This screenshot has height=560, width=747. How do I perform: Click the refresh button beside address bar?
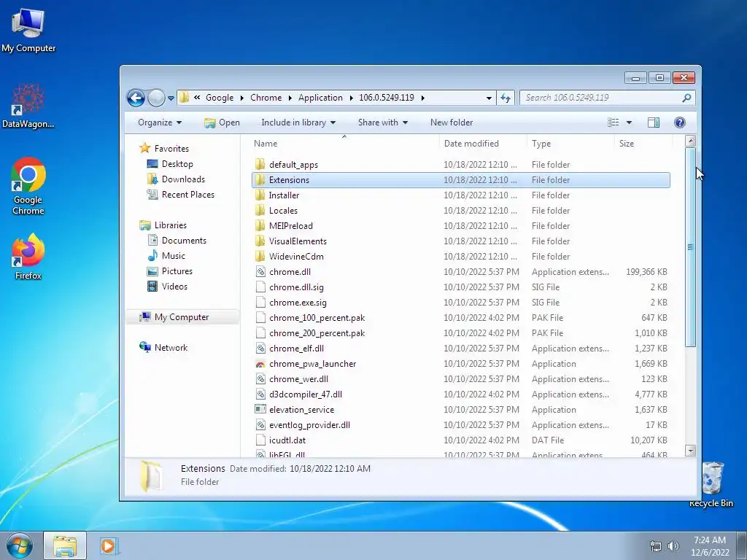point(506,98)
